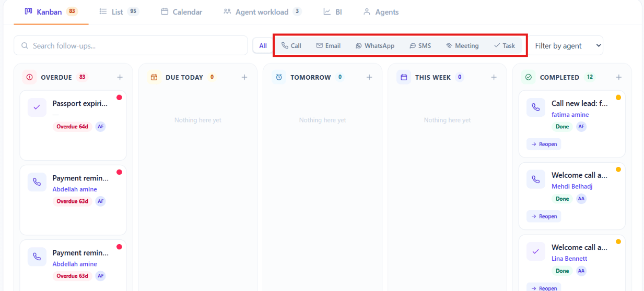Switch to the Agents tab
Viewport: 644px width, 291px height.
[x=381, y=11]
